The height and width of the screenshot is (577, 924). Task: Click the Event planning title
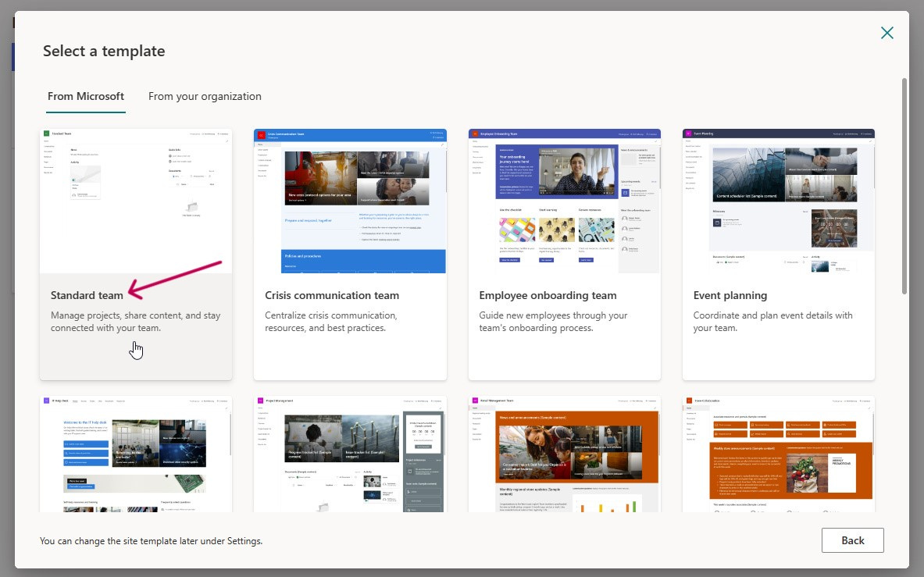coord(730,296)
